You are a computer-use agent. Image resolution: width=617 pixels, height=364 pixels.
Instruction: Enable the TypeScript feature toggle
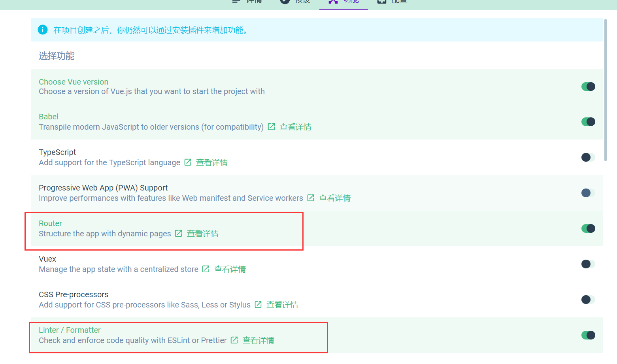pos(588,157)
